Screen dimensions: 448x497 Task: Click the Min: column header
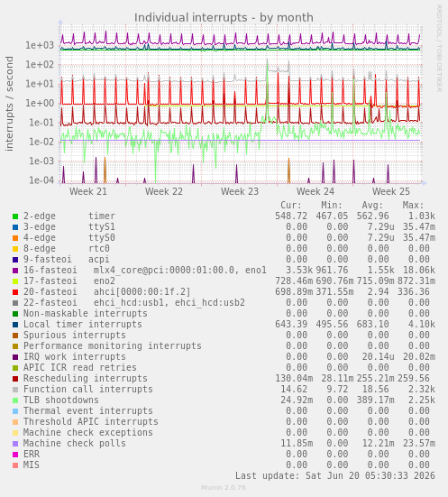(332, 205)
